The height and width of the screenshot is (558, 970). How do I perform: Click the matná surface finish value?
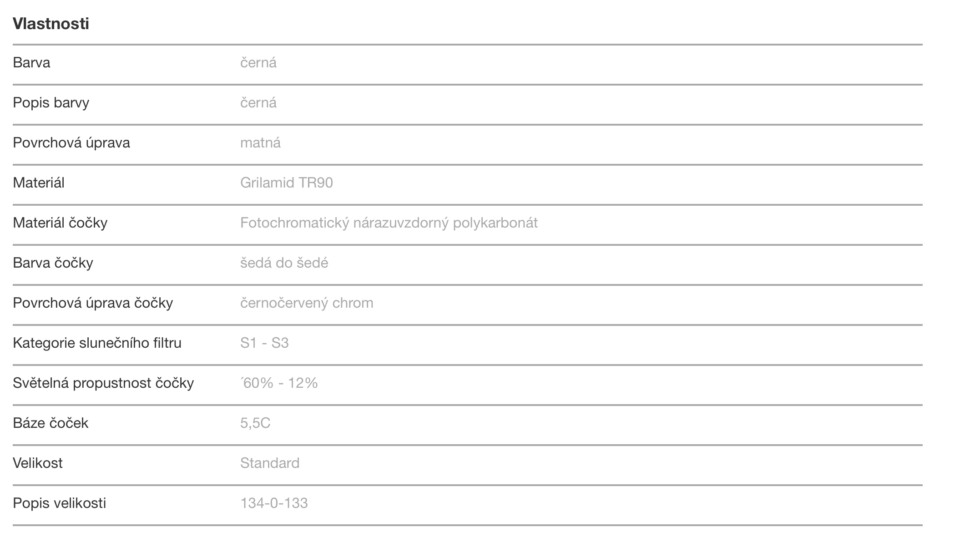(260, 143)
